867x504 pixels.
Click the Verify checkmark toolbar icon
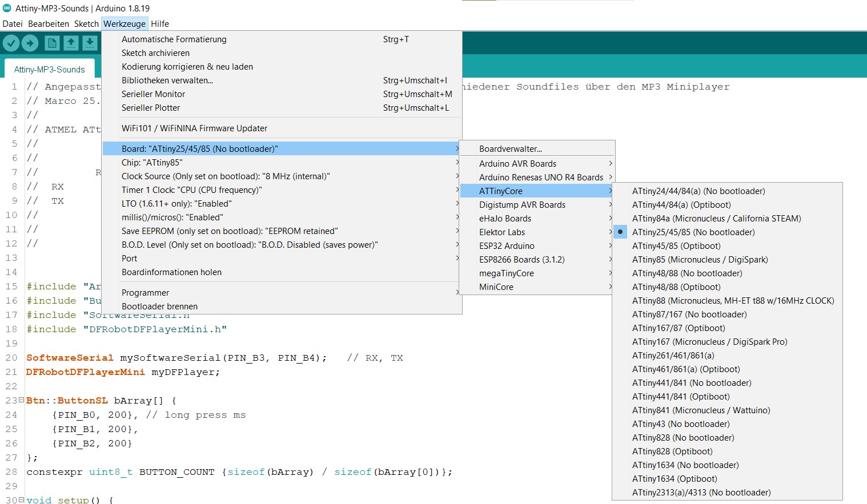tap(11, 43)
